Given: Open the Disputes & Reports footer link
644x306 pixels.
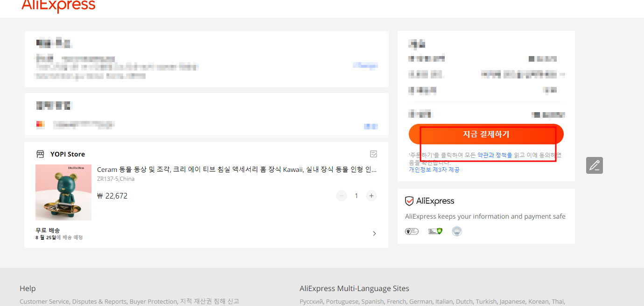Looking at the screenshot, I should point(99,302).
